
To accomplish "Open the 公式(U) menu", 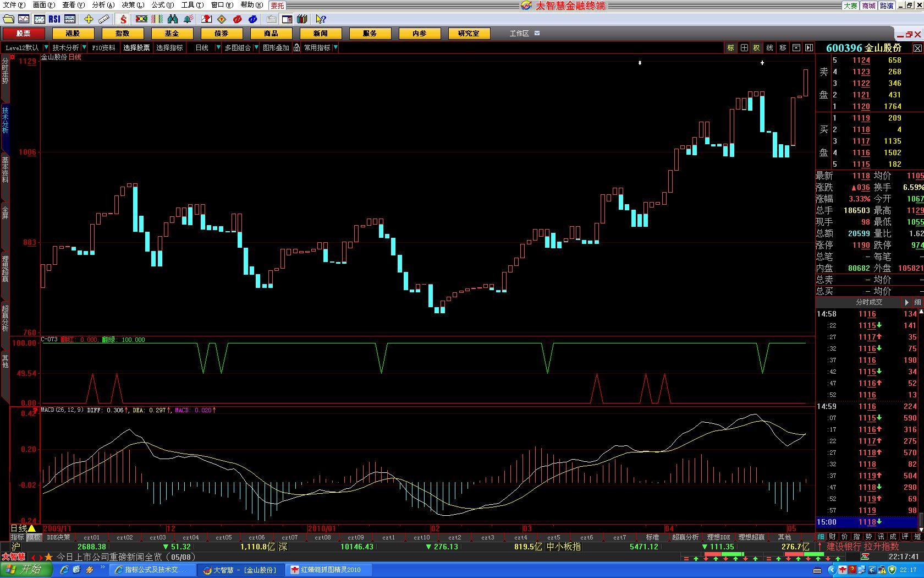I will (x=163, y=5).
